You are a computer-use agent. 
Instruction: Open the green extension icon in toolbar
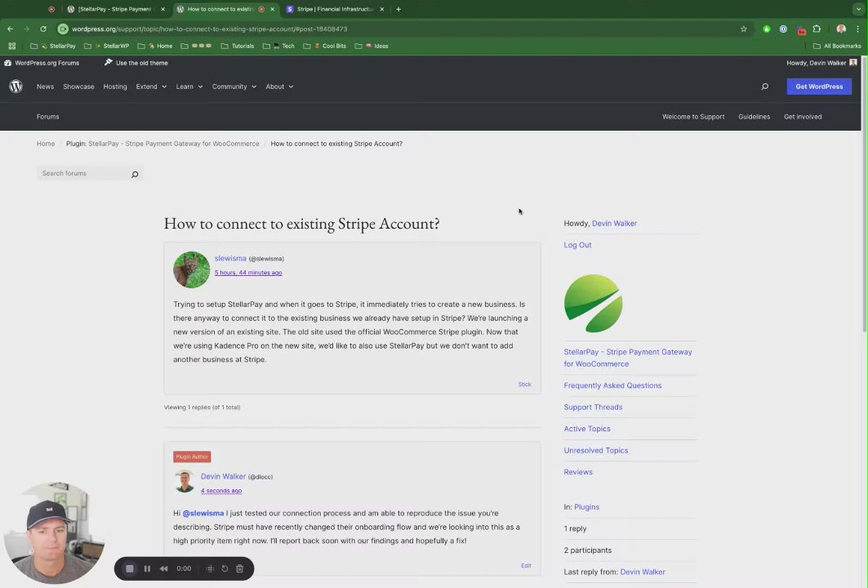coord(767,29)
